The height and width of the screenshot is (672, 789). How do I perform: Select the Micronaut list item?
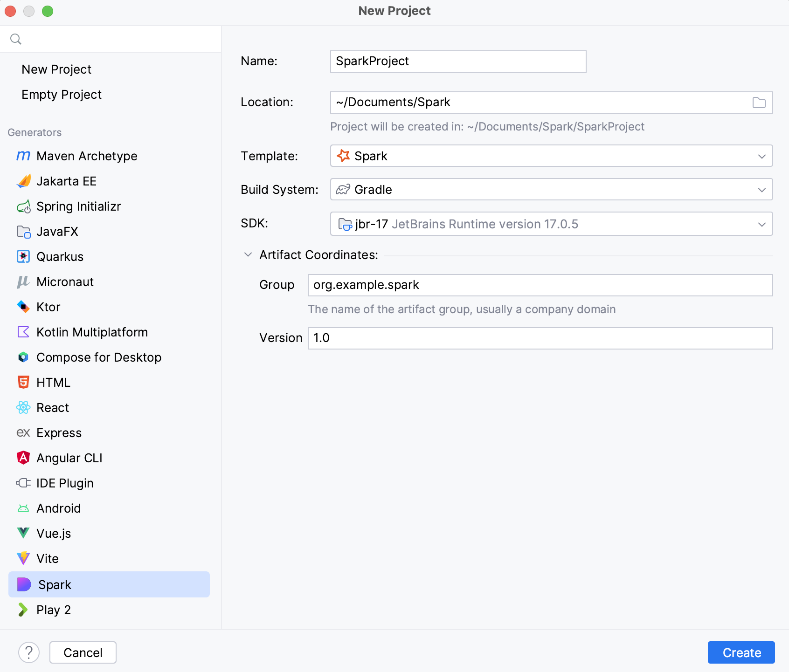(x=109, y=281)
